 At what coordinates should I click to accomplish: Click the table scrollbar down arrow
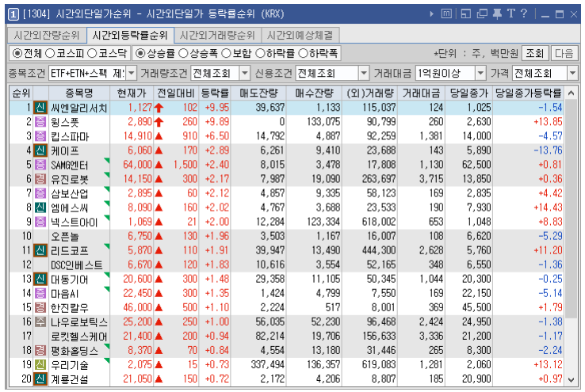click(571, 379)
